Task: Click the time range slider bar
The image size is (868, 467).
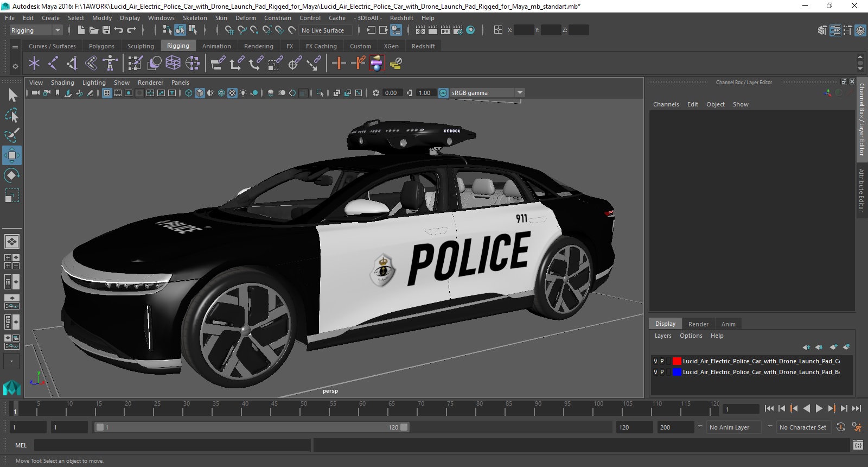Action: click(x=252, y=427)
